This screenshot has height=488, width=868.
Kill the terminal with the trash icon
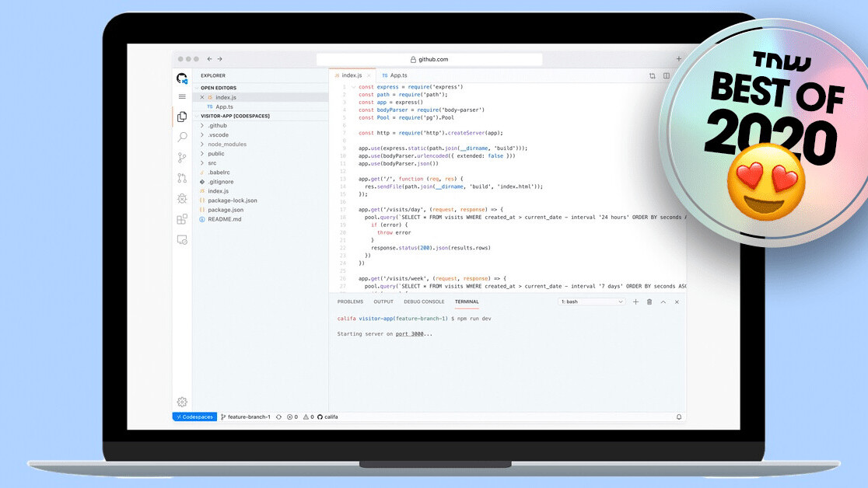coord(649,302)
